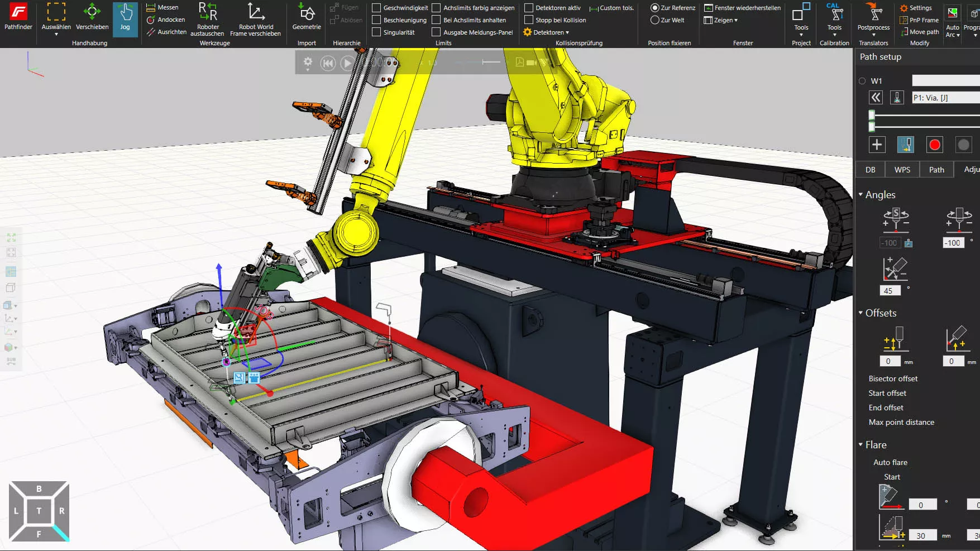The image size is (980, 551).
Task: Switch to the WPS tab
Action: click(902, 170)
